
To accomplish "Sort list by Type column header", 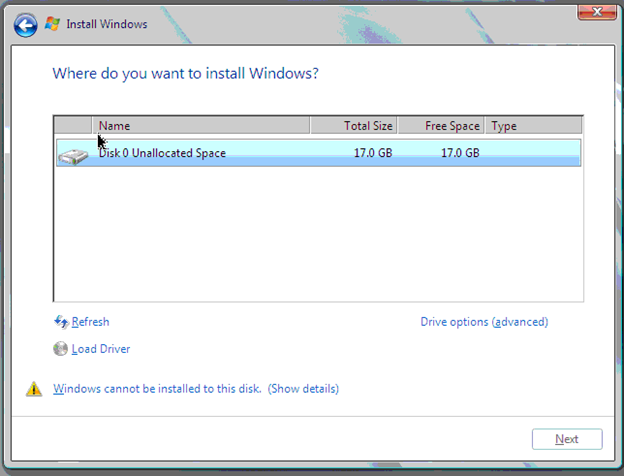I will [x=534, y=126].
